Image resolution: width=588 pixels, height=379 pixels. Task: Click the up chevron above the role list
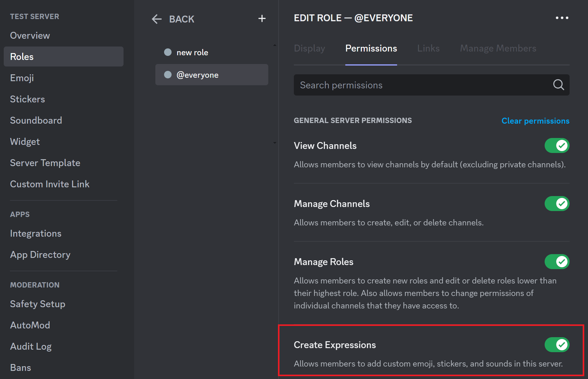(275, 45)
